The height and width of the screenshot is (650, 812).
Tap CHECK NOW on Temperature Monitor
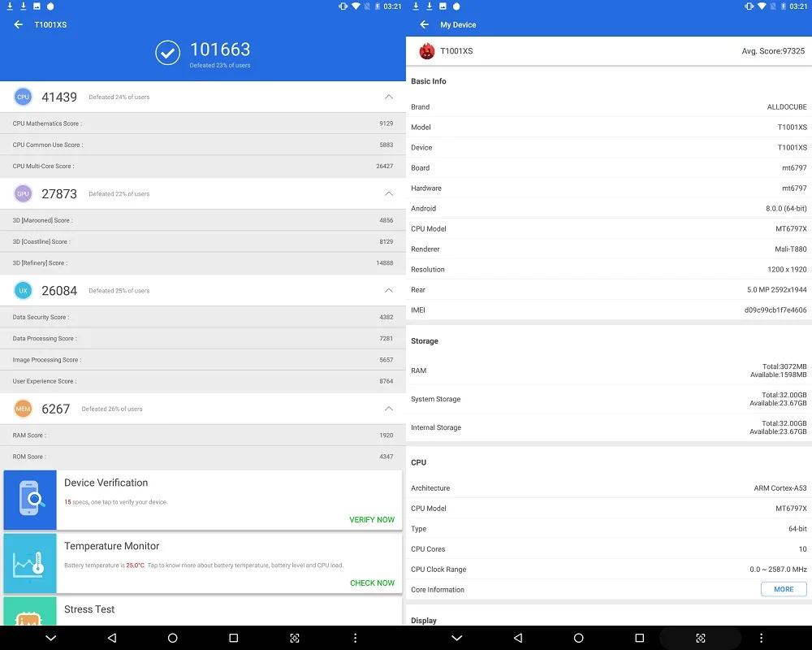point(373,583)
